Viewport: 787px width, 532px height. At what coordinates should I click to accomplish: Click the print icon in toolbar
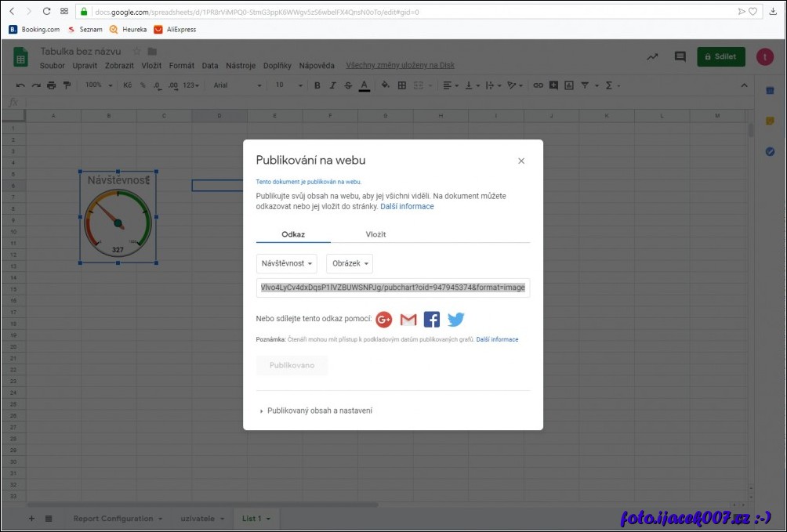(x=51, y=85)
